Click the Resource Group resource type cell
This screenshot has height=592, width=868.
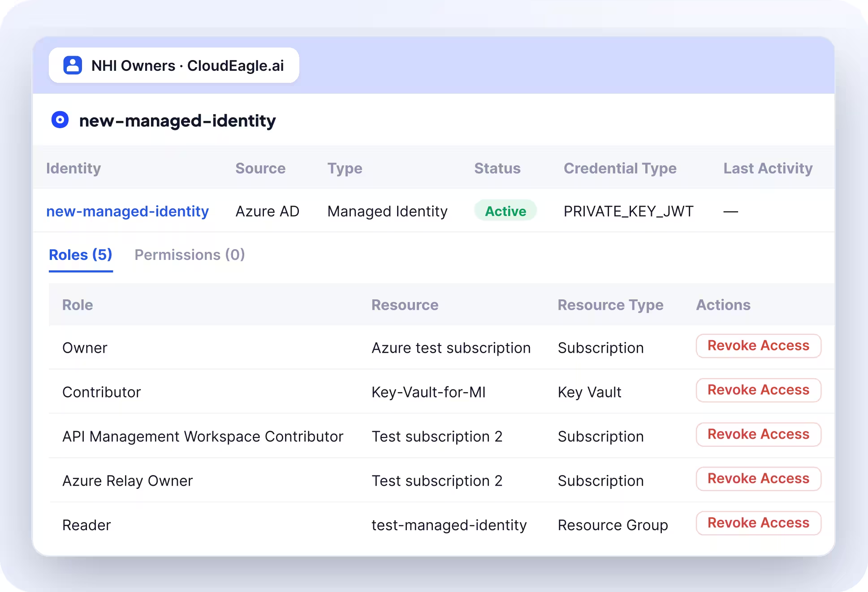[613, 525]
